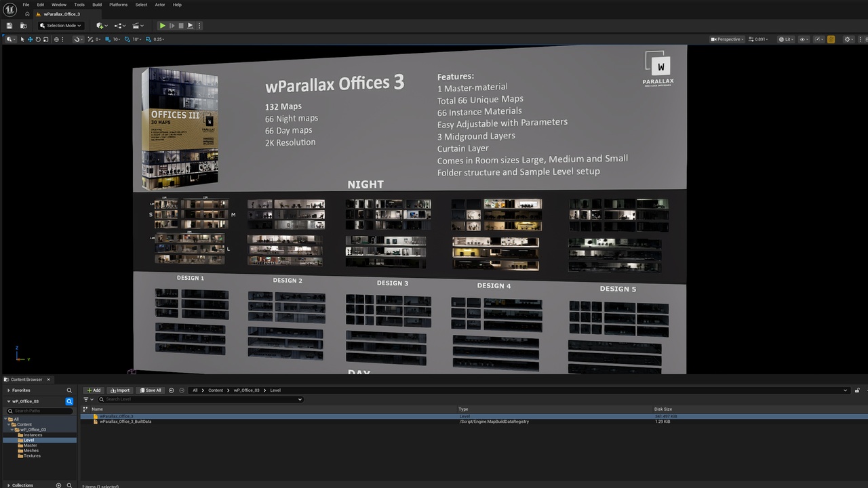Open the browse content folder icon beside save
The image size is (868, 488).
(x=23, y=26)
